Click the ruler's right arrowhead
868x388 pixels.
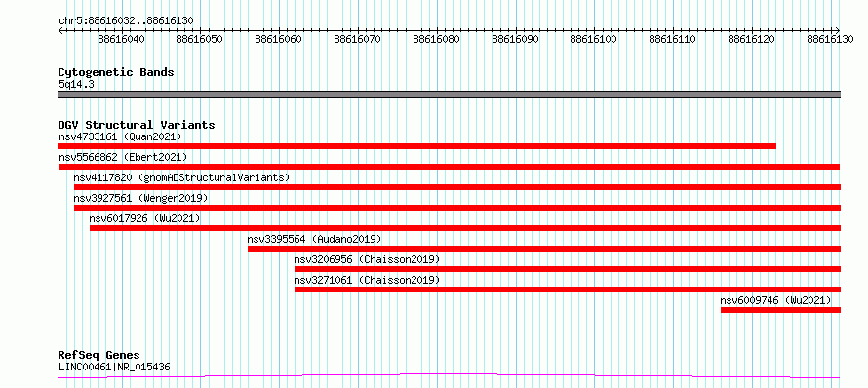(x=838, y=30)
